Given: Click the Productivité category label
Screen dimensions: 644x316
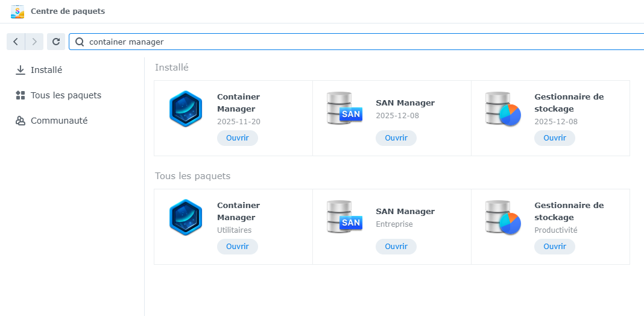Looking at the screenshot, I should [x=556, y=230].
